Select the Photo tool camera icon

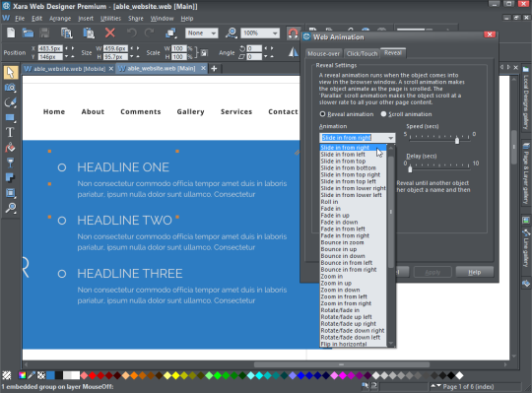tap(10, 88)
